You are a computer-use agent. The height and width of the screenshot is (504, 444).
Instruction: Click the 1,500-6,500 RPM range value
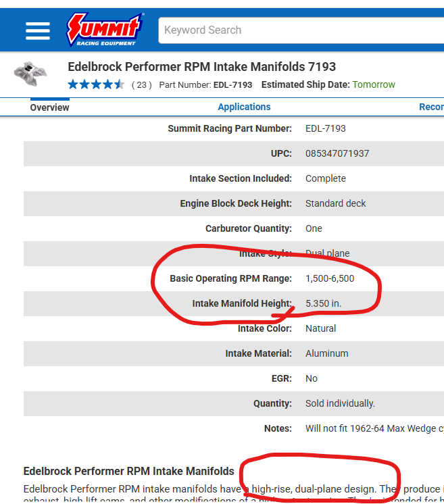pyautogui.click(x=330, y=278)
